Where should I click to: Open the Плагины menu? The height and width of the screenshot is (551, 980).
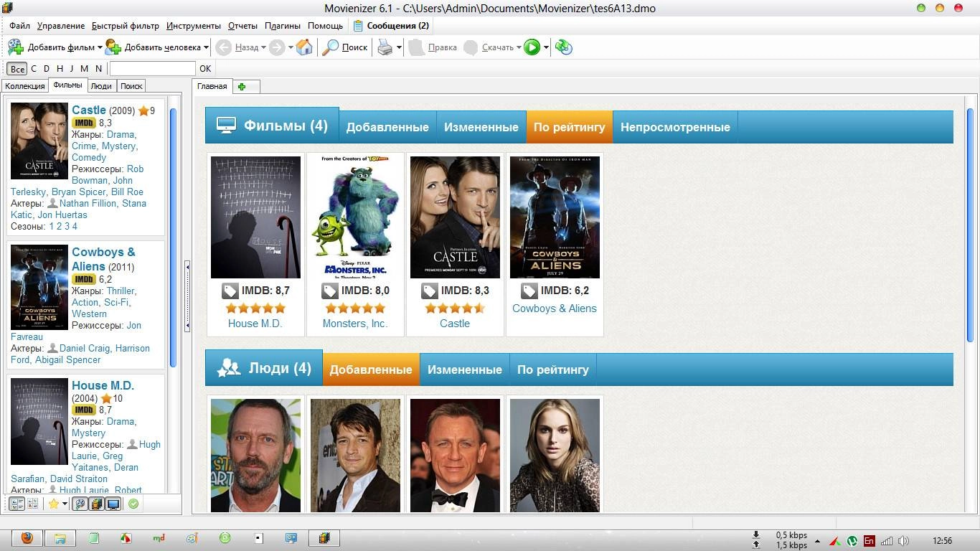pyautogui.click(x=283, y=26)
